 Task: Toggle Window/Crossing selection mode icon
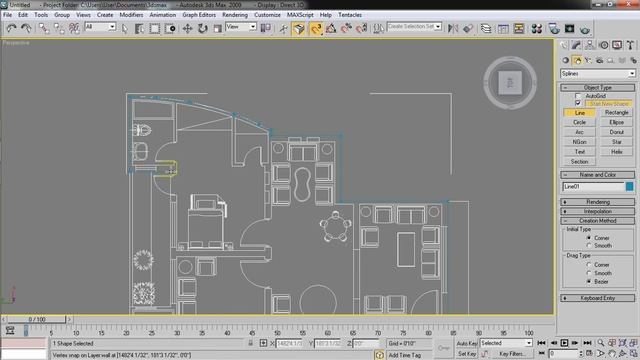pos(170,28)
